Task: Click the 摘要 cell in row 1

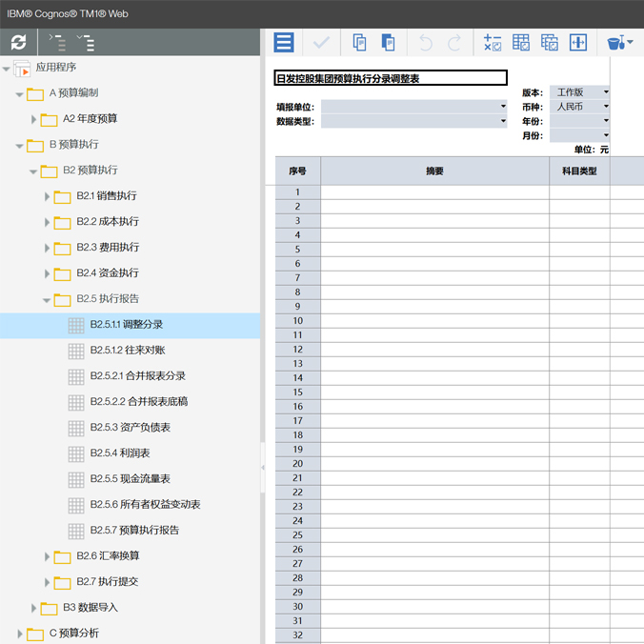Action: pos(434,192)
